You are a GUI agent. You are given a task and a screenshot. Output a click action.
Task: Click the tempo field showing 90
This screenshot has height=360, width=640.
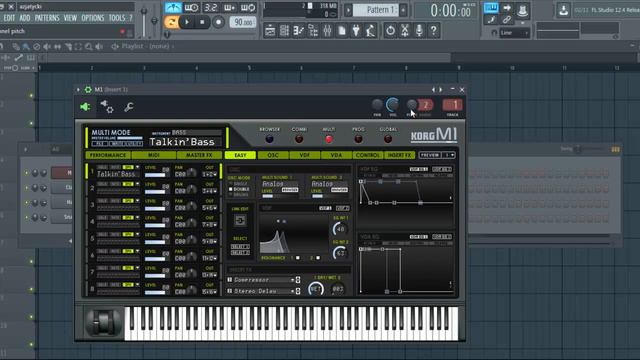243,22
